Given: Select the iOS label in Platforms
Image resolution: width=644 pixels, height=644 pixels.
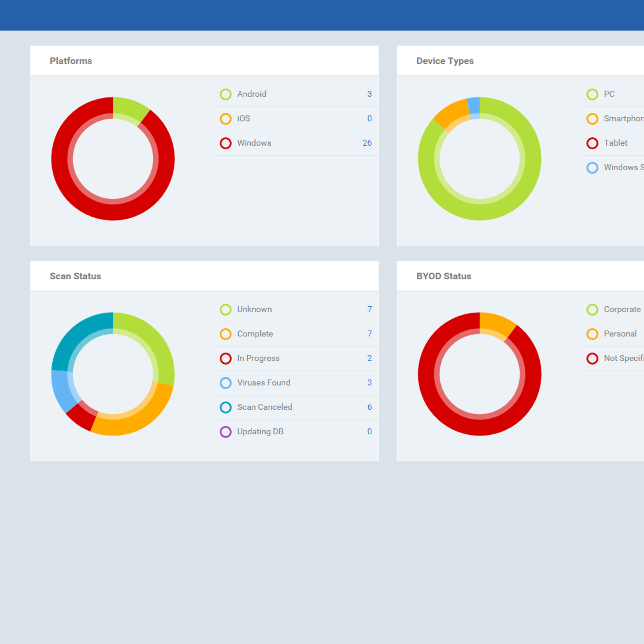Looking at the screenshot, I should click(244, 118).
